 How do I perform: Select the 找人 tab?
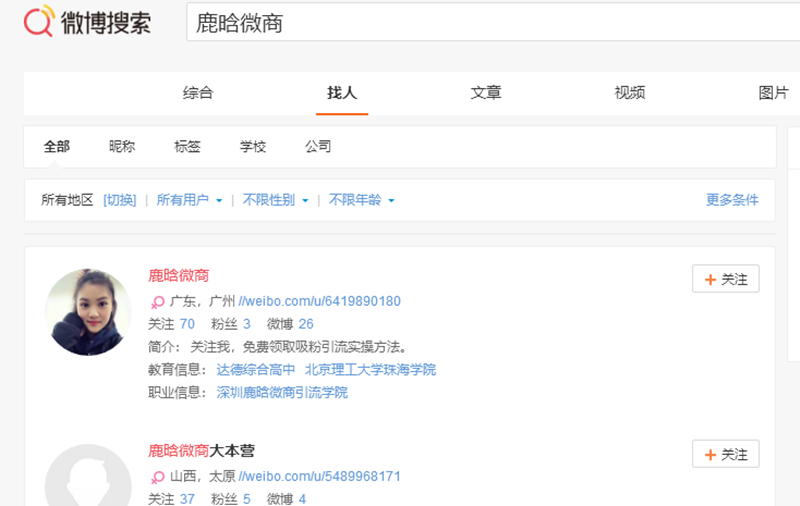pyautogui.click(x=342, y=93)
